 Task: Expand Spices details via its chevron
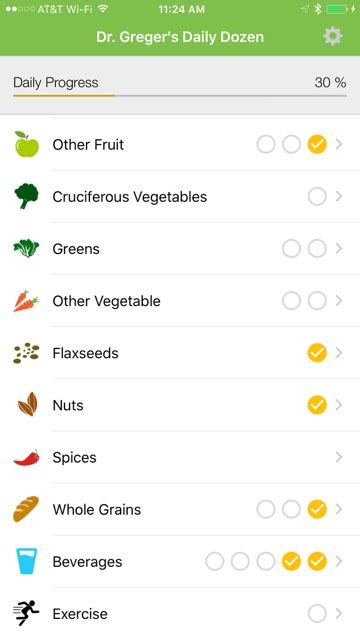point(339,457)
